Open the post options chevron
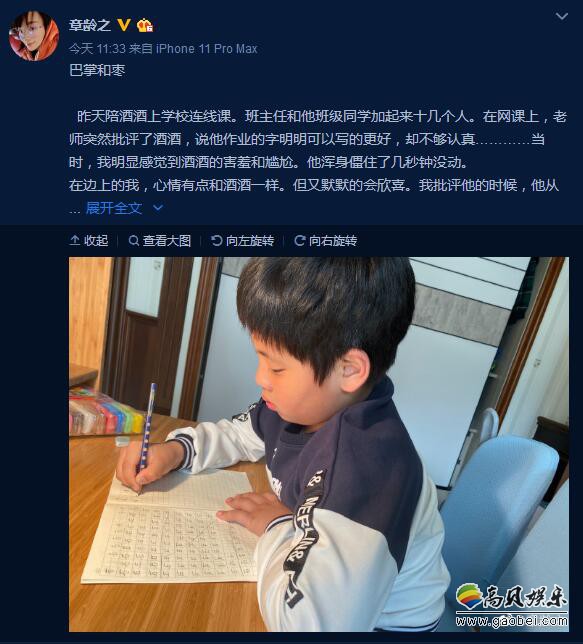The image size is (583, 644). [x=562, y=16]
